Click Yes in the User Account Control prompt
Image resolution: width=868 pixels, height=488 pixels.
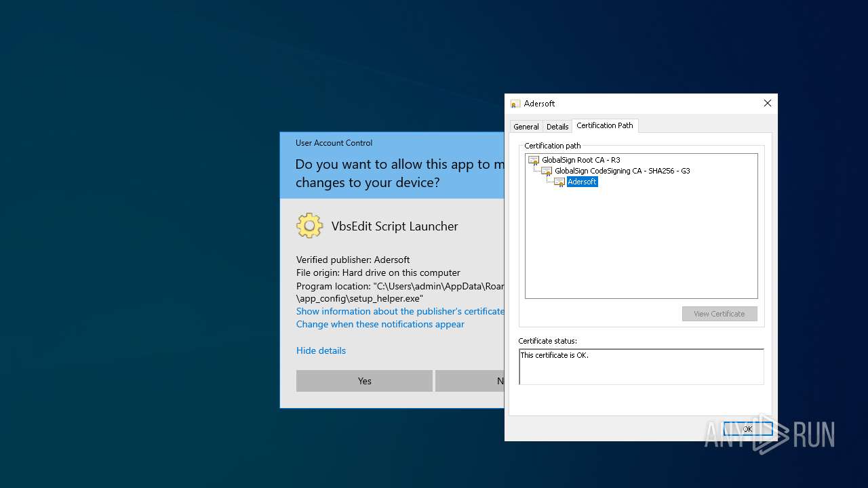coord(364,381)
